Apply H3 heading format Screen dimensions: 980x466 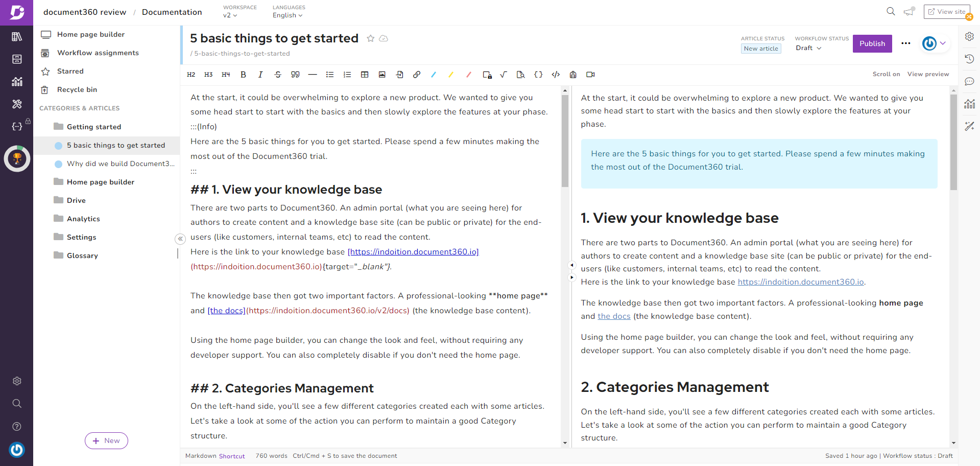pos(208,75)
